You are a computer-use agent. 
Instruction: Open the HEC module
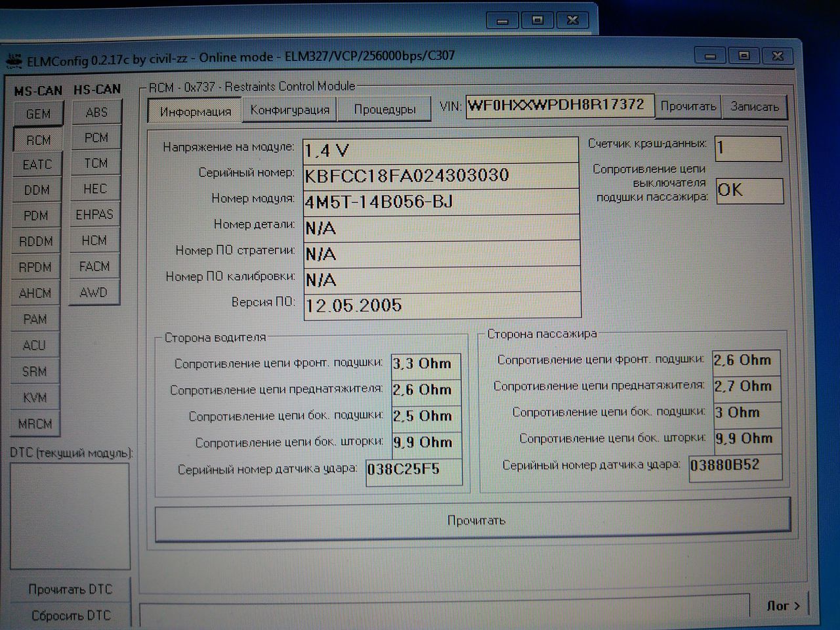pyautogui.click(x=94, y=189)
